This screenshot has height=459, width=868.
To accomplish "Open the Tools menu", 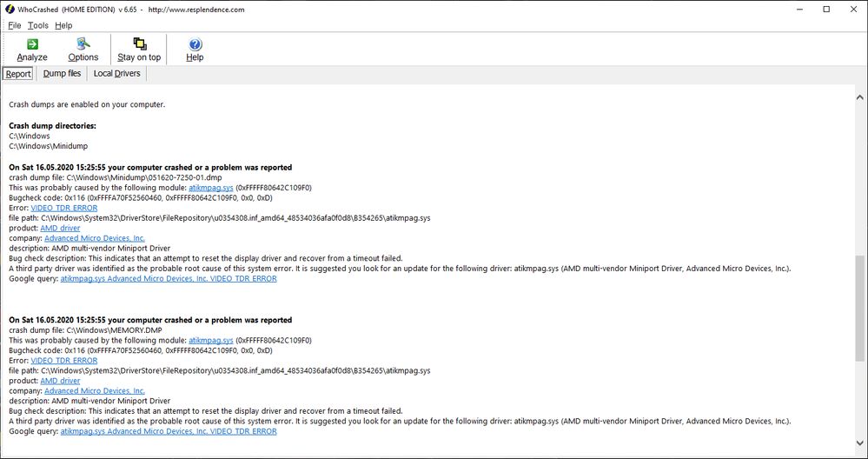I will [x=38, y=25].
